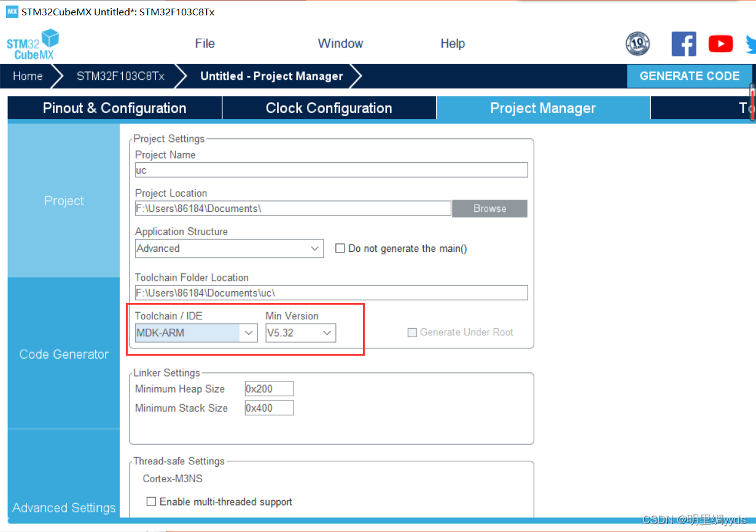Screen dimensions: 756x532
Task: Select the Project side section
Action: 64,201
